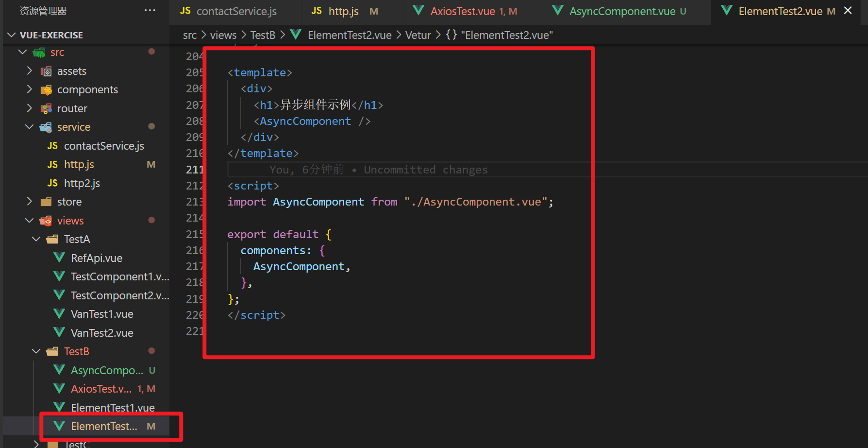868x448 pixels.
Task: Collapse the TestB folder chevron
Action: [36, 351]
